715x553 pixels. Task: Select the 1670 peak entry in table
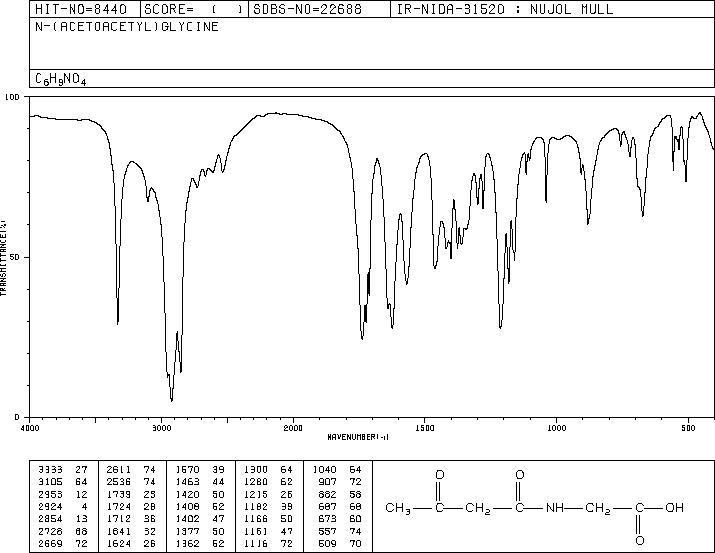pos(200,470)
